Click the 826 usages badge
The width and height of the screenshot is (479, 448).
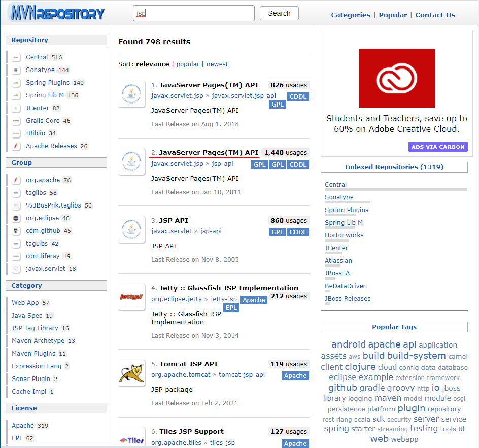tap(288, 85)
